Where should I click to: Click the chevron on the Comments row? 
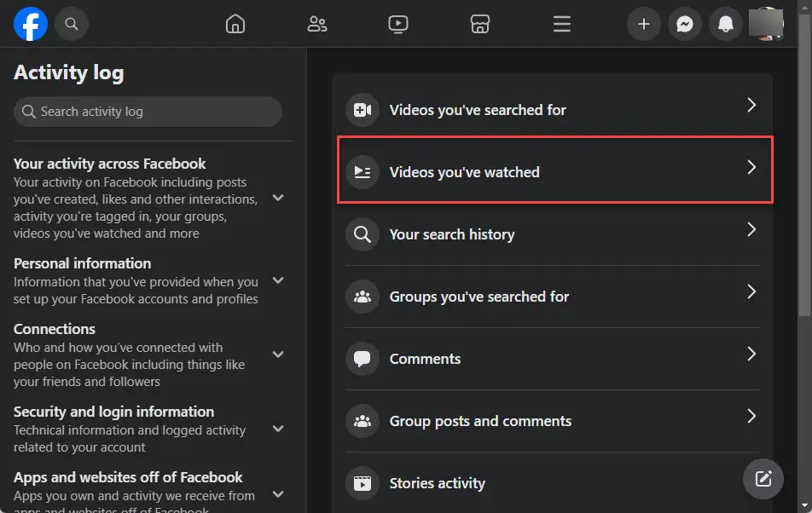coord(751,354)
